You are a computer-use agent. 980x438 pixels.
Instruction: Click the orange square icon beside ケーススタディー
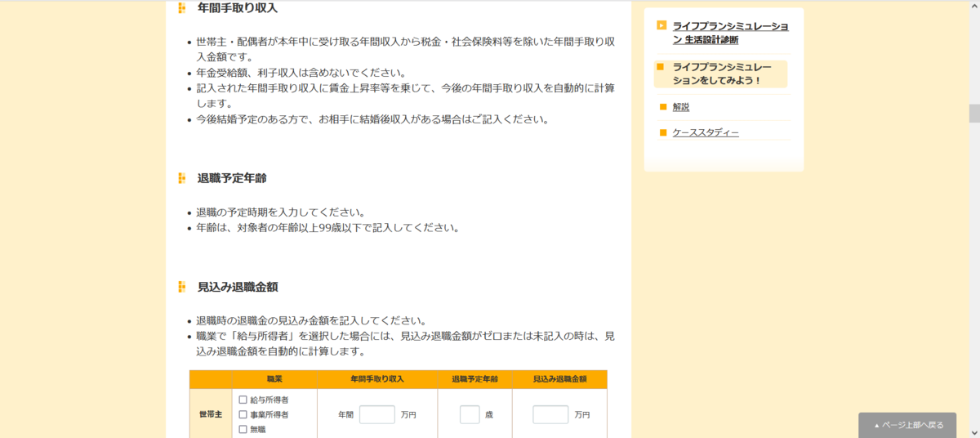click(663, 132)
